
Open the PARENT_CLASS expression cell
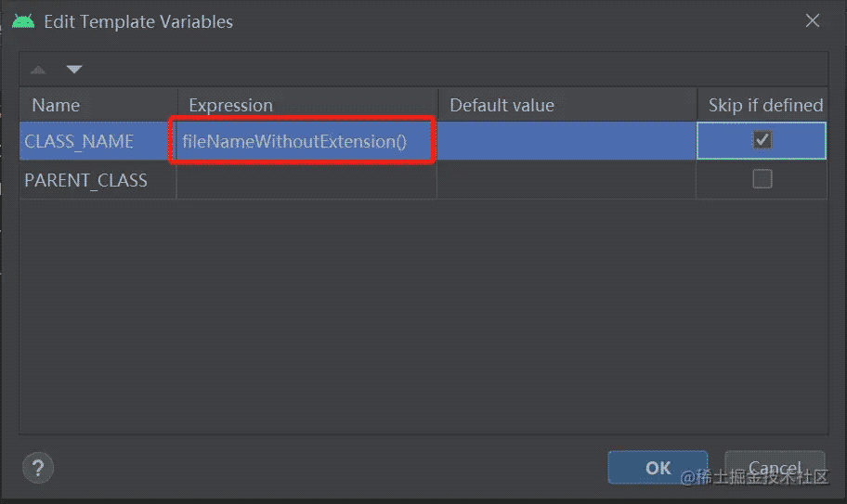coord(306,180)
